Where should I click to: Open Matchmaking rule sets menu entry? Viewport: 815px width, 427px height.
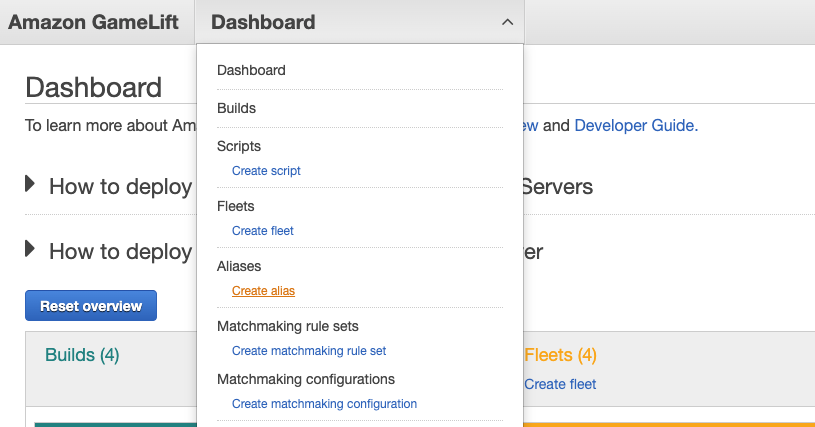[x=287, y=326]
